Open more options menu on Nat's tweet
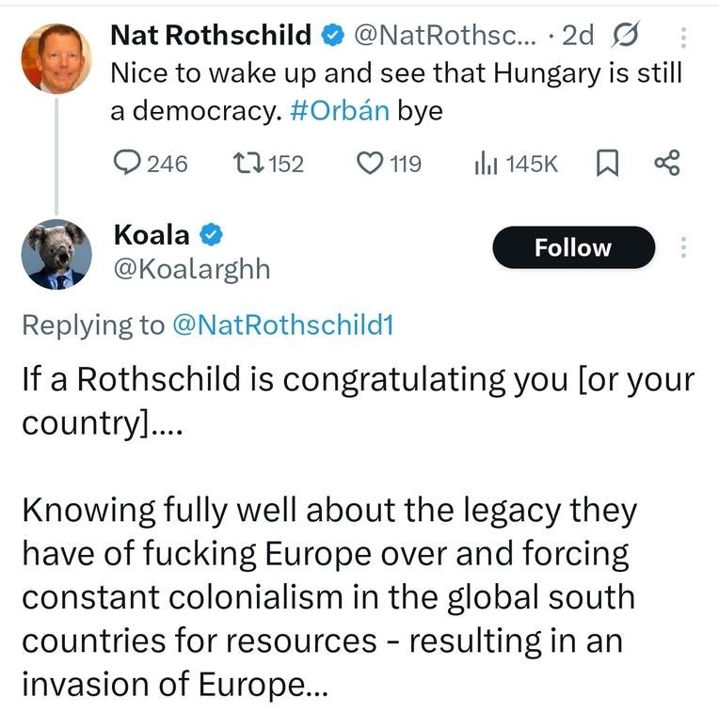The height and width of the screenshot is (728, 719). pos(683,36)
